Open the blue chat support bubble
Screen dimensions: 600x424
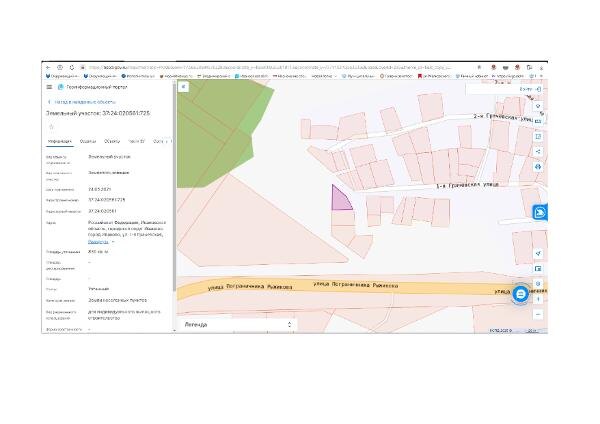(x=520, y=294)
